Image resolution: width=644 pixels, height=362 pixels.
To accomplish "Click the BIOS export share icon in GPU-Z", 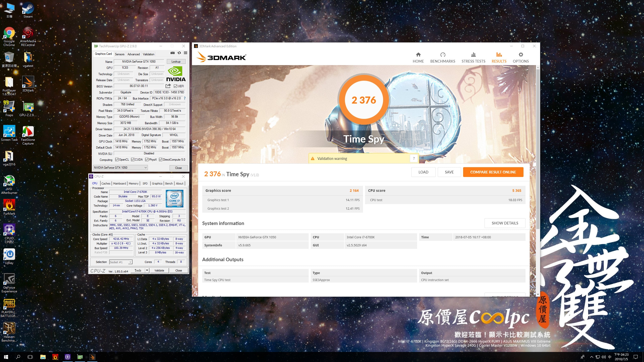I will 168,86.
